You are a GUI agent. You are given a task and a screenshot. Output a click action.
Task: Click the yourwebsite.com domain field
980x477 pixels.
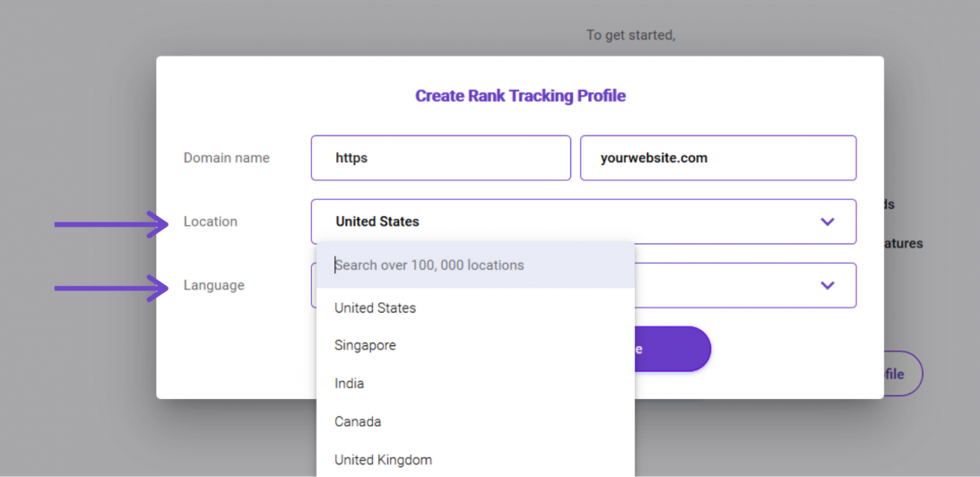coord(718,158)
